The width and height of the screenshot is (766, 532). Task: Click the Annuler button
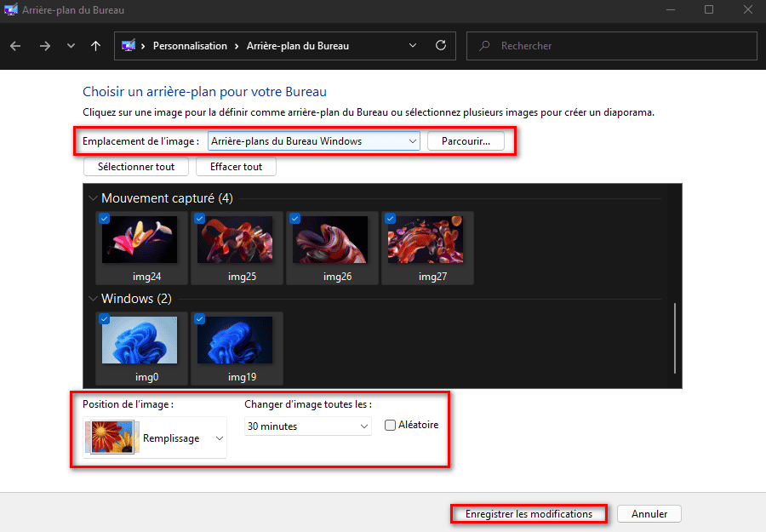point(649,514)
